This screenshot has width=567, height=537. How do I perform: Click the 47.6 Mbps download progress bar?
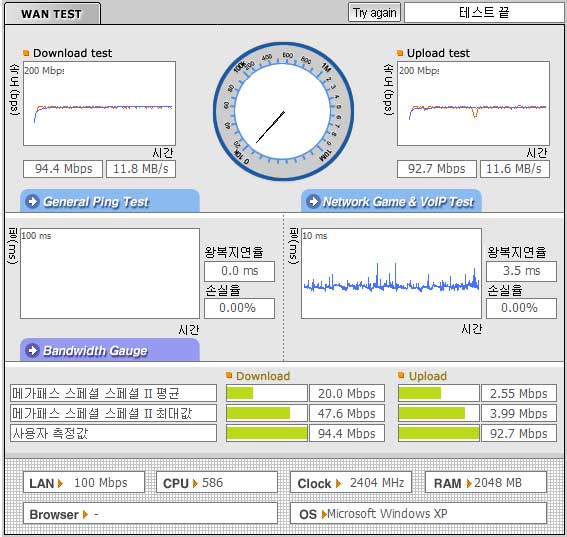click(x=267, y=413)
